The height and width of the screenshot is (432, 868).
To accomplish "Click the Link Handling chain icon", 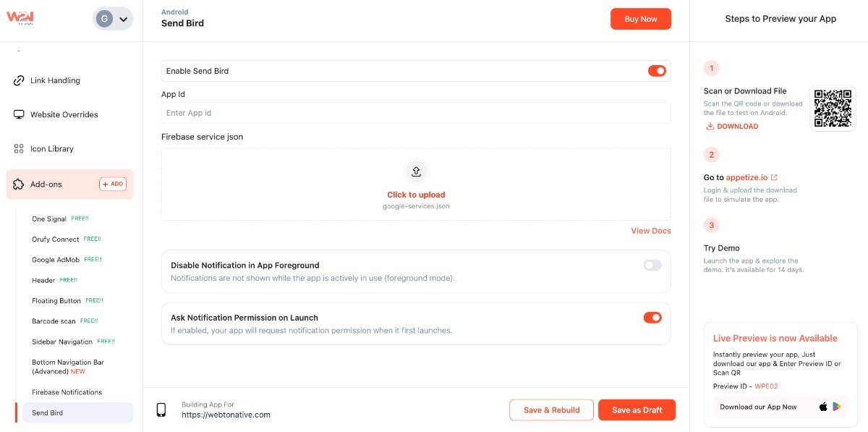I will [x=19, y=80].
